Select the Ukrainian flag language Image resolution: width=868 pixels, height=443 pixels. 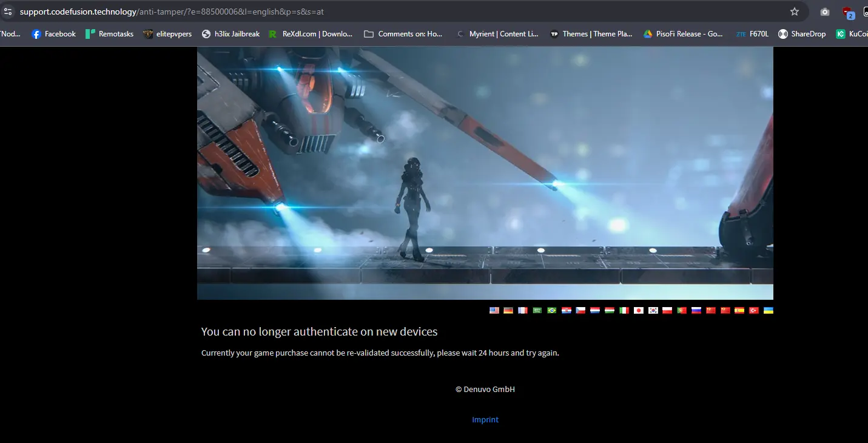click(x=769, y=310)
